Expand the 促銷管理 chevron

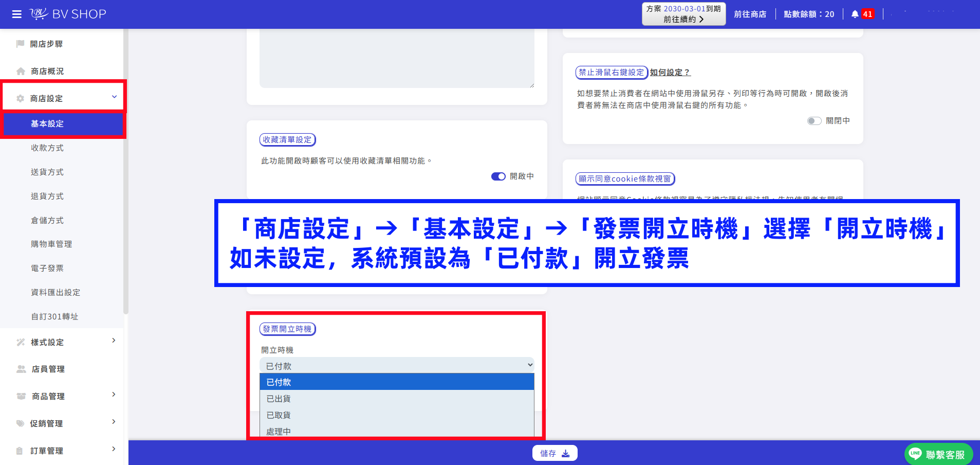coord(114,422)
